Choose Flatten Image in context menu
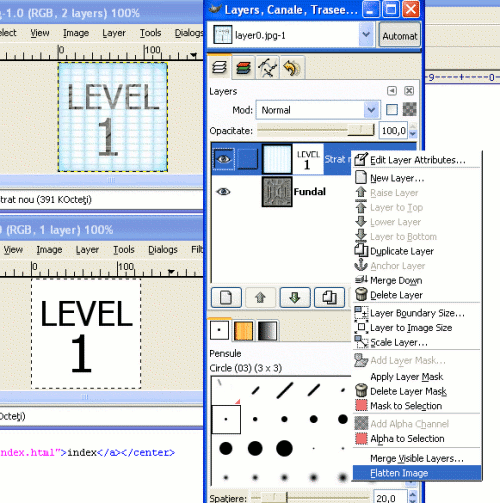Viewport: 500px width, 503px height. point(416,473)
